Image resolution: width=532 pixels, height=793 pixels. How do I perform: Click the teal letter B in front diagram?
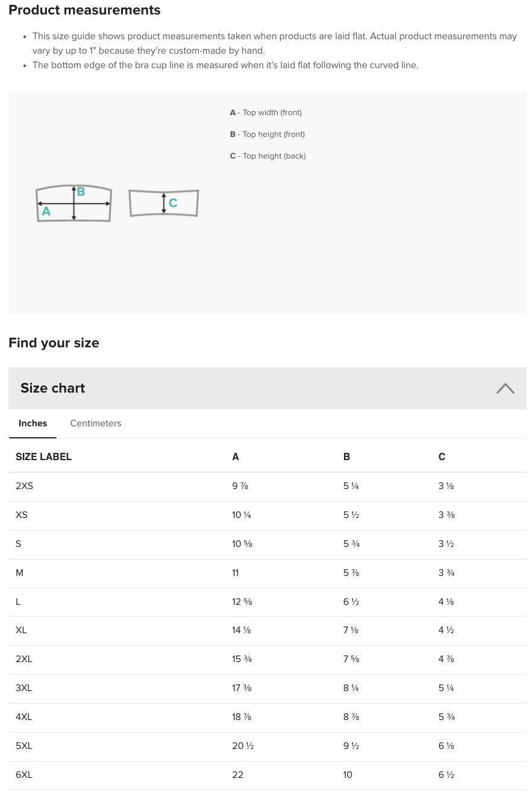pos(81,192)
